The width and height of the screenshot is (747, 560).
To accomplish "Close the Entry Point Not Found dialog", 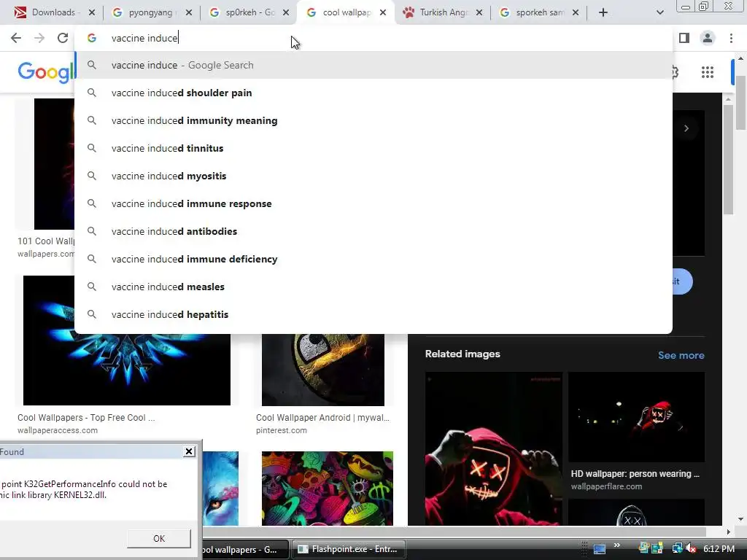I will tap(189, 451).
